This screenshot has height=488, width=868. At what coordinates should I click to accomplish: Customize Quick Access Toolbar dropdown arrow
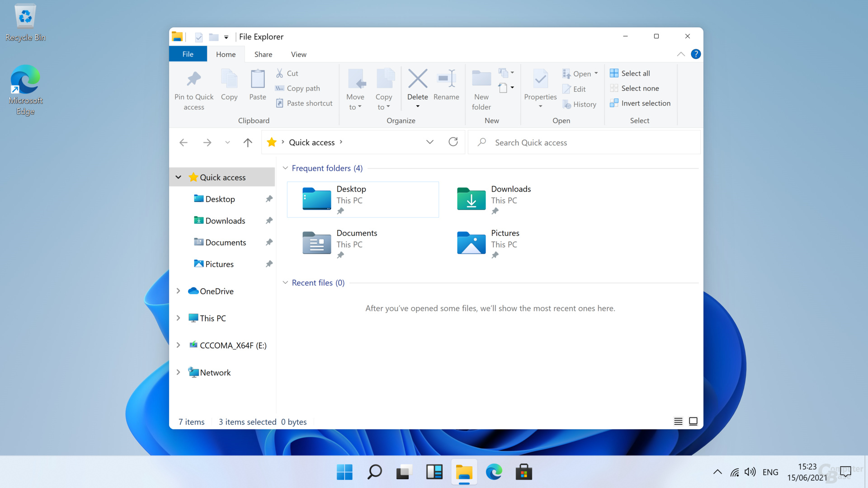(226, 38)
